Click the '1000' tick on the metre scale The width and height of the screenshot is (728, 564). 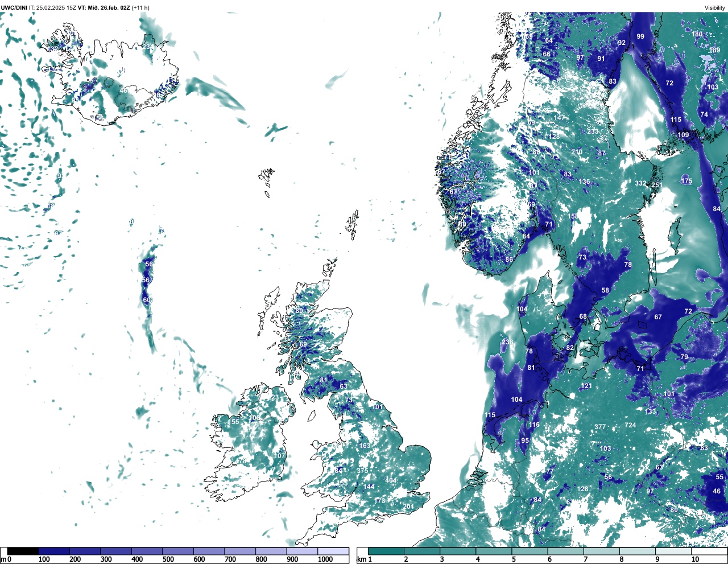pyautogui.click(x=325, y=559)
